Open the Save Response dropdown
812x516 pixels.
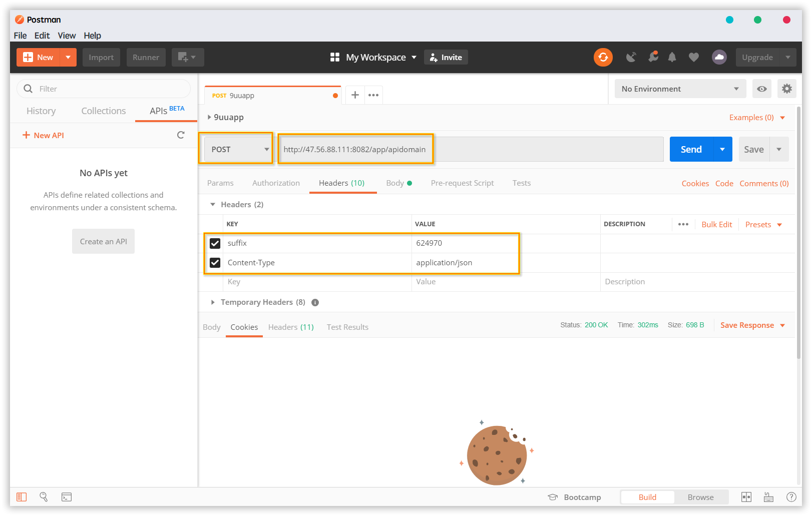[x=752, y=325]
